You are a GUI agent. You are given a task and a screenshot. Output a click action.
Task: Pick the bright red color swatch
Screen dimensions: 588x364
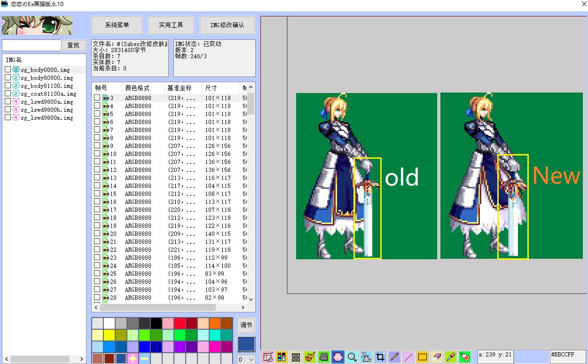tap(180, 323)
